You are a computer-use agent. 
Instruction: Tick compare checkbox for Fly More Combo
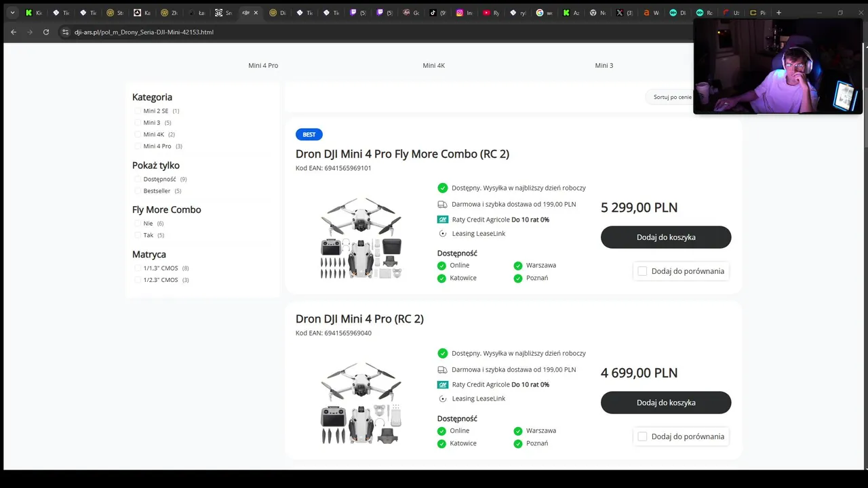642,271
